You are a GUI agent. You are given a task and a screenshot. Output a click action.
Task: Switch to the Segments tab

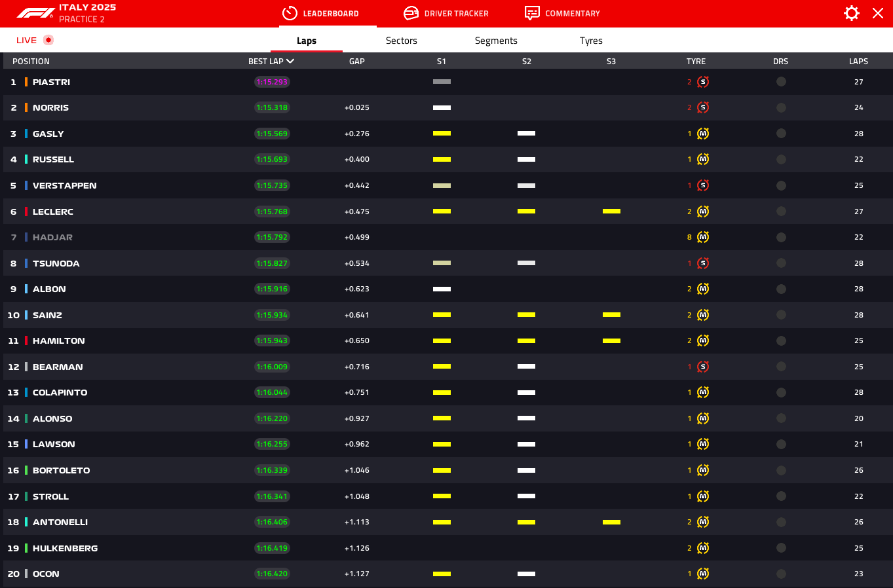click(x=496, y=41)
